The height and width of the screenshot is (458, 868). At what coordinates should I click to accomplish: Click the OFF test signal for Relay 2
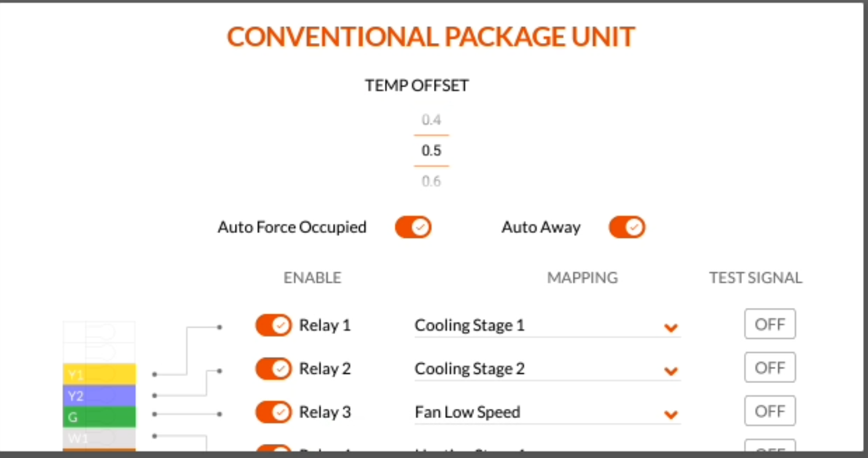[770, 367]
